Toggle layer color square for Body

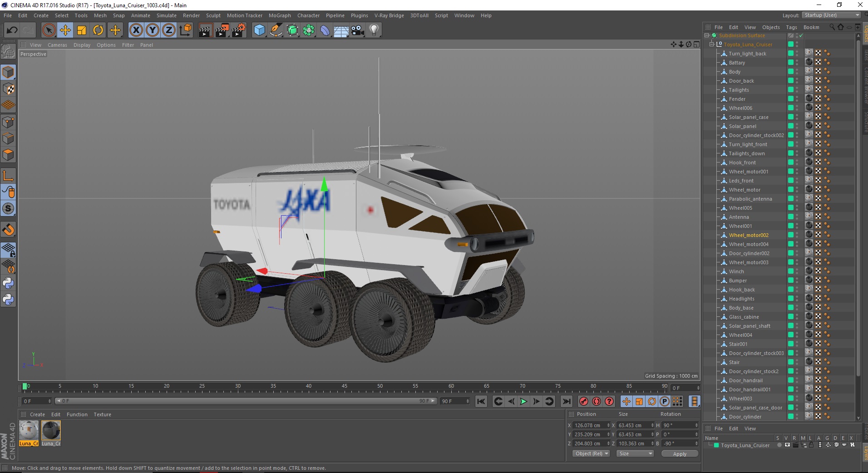pyautogui.click(x=791, y=72)
